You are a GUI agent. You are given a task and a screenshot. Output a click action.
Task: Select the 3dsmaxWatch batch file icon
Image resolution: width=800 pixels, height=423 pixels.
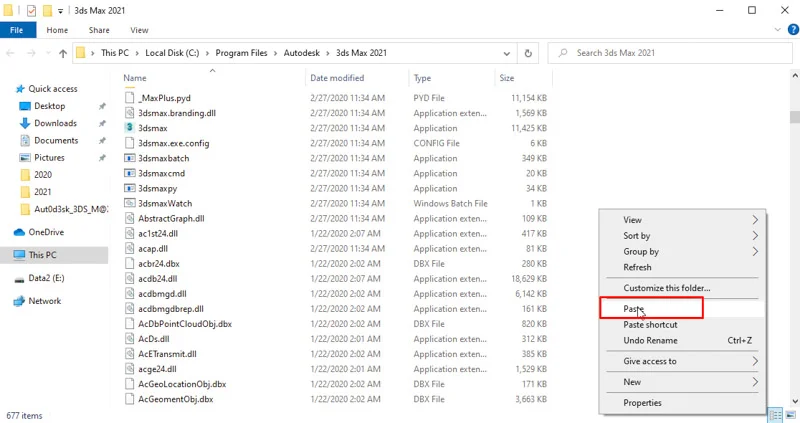tap(130, 203)
